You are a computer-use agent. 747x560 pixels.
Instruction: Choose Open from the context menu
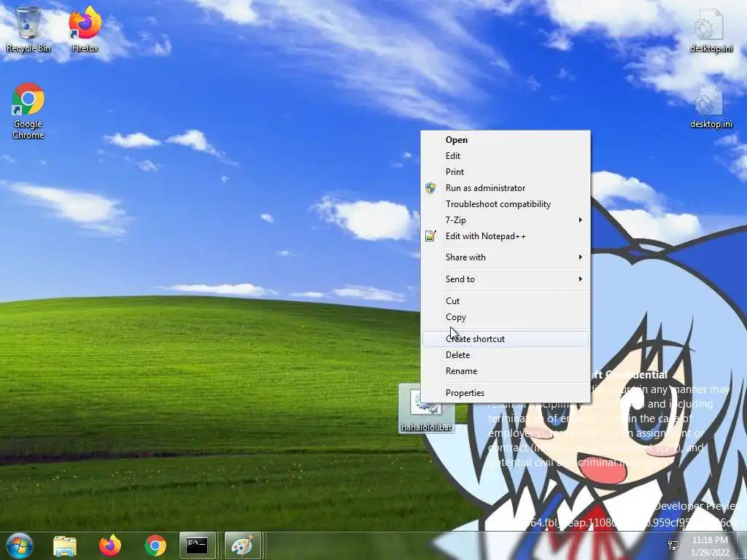(506, 140)
